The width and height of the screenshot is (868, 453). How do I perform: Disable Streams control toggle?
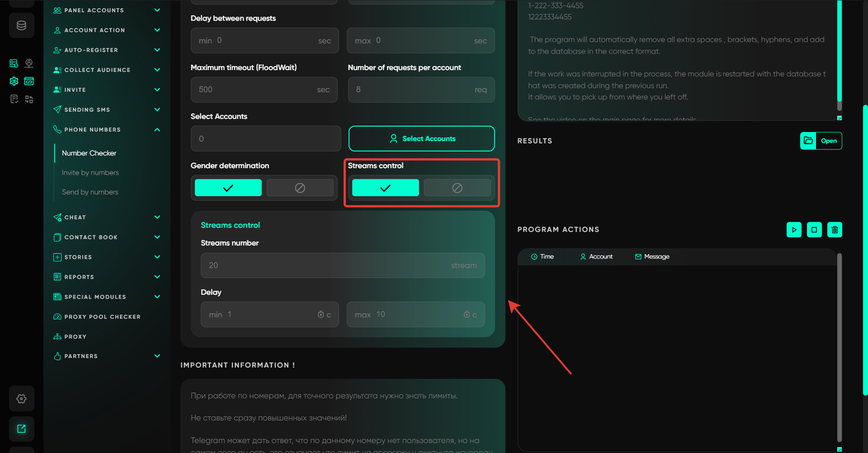point(457,188)
